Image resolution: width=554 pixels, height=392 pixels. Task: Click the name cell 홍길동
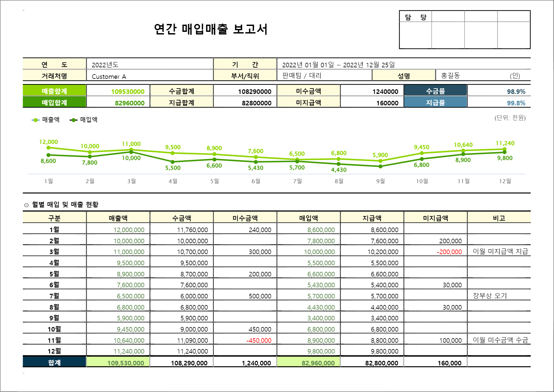click(450, 76)
